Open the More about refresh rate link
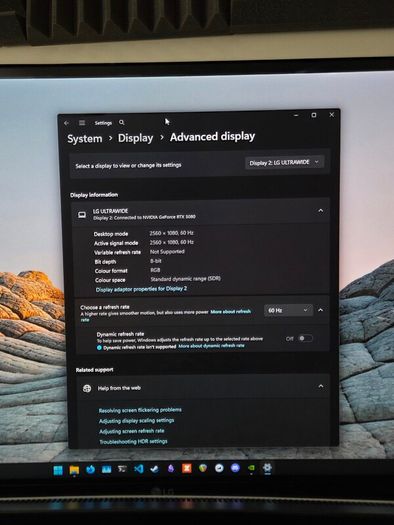 coord(231,312)
